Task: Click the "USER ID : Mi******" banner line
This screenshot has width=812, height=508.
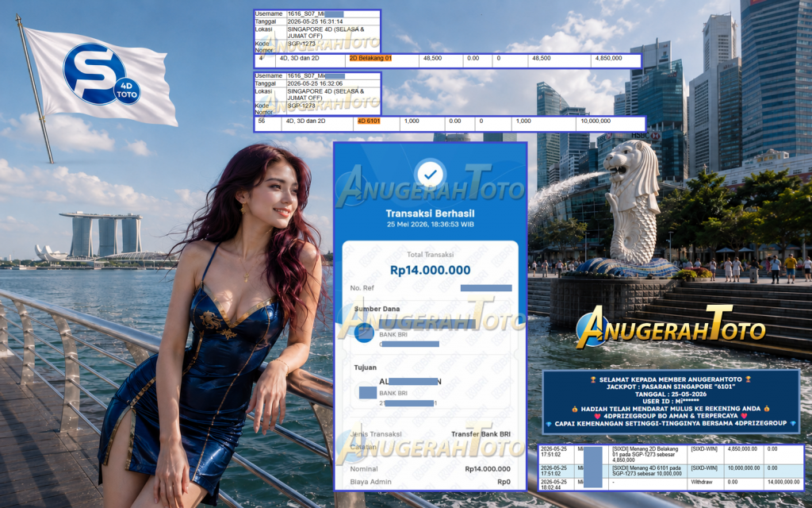Action: (x=671, y=401)
